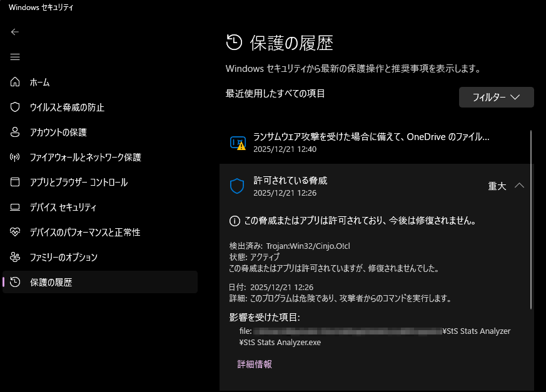The image size is (546, 392).
Task: Open the OneDrive ransomware recommendation entry
Action: coord(375,143)
